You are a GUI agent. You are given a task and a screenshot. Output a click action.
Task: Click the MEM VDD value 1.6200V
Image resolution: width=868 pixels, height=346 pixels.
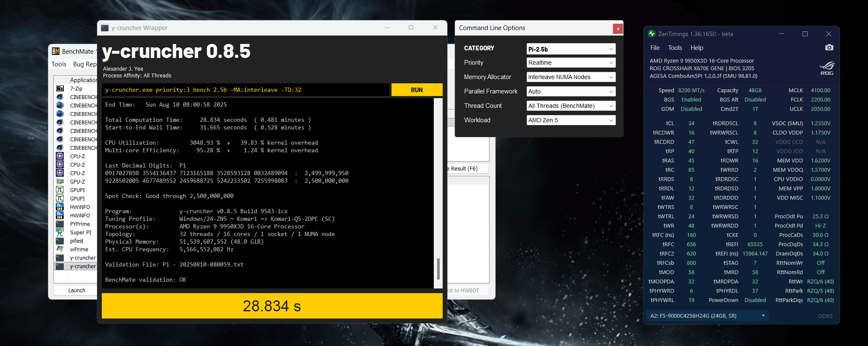pyautogui.click(x=820, y=160)
